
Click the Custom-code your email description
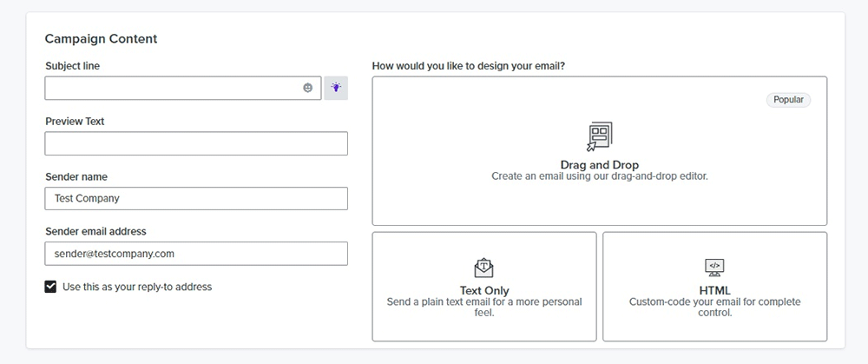(714, 307)
